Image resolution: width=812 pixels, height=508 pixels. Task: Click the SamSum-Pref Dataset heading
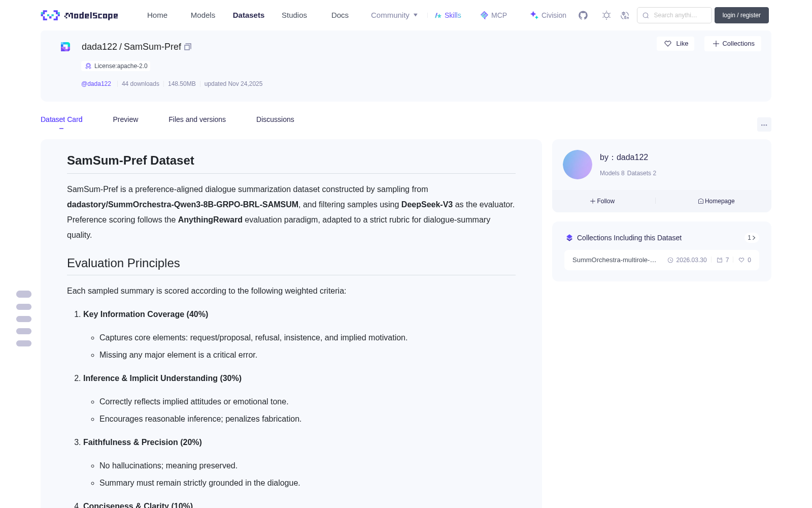pyautogui.click(x=130, y=161)
